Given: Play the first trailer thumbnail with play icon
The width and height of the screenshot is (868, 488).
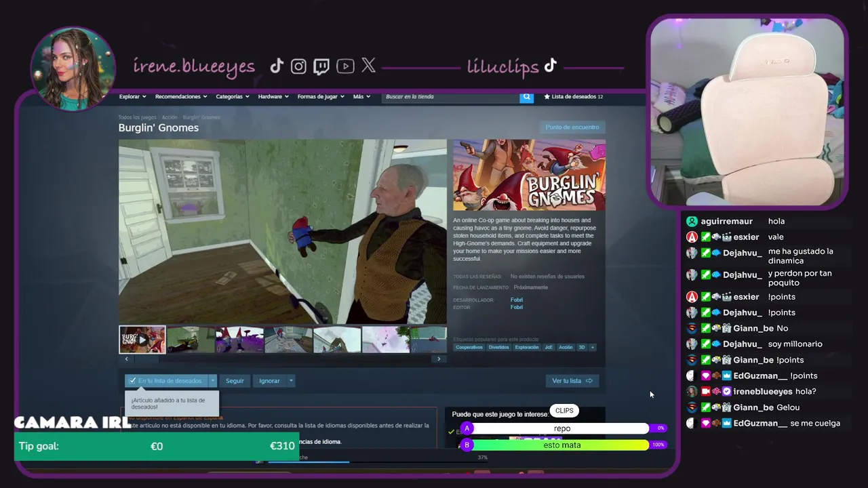Looking at the screenshot, I should click(142, 340).
